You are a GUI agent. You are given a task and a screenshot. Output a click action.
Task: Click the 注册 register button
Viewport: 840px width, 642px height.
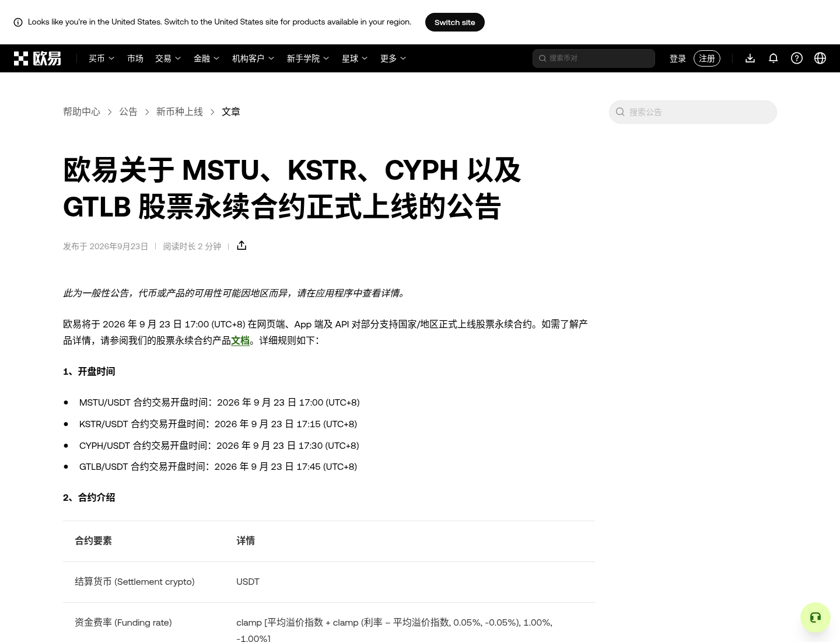point(707,58)
